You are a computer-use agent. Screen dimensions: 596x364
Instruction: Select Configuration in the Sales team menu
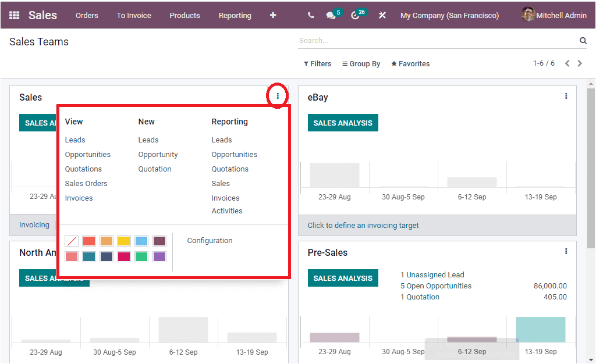208,240
